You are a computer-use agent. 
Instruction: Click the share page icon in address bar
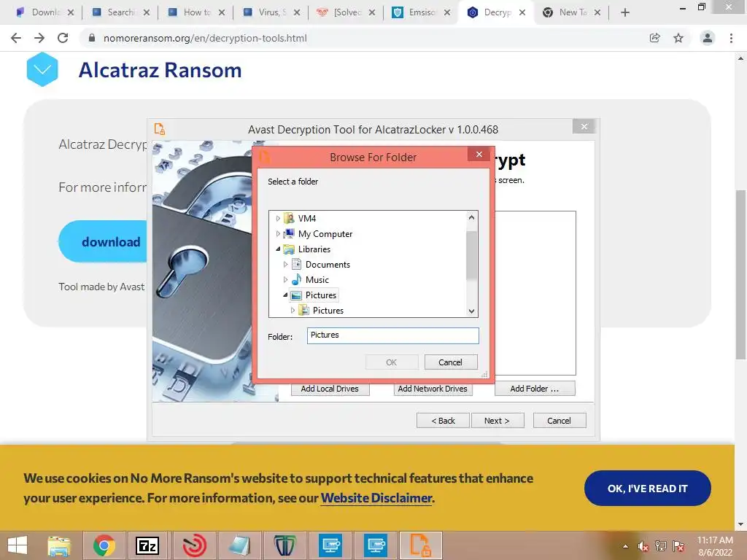pyautogui.click(x=655, y=38)
